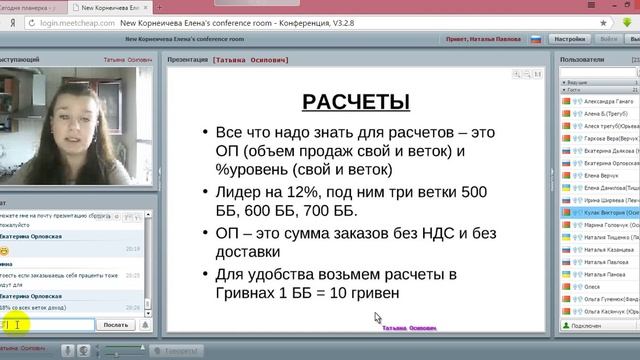Select user Елена Верчук

600,176
